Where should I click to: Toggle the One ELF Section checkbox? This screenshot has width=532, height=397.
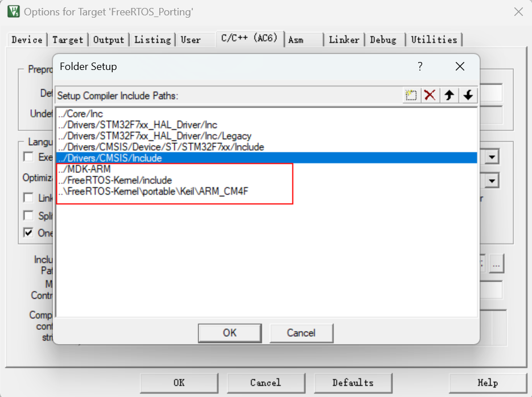(x=28, y=233)
